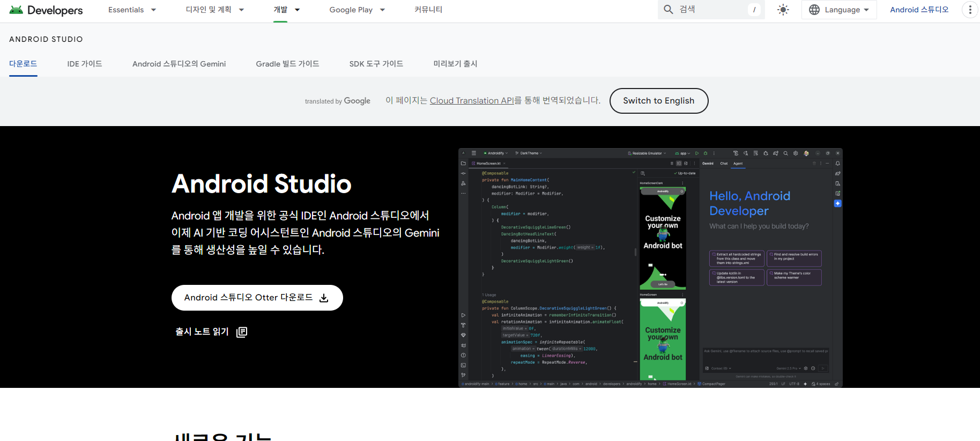980x441 pixels.
Task: Open the Language selector dropdown
Action: coord(839,10)
